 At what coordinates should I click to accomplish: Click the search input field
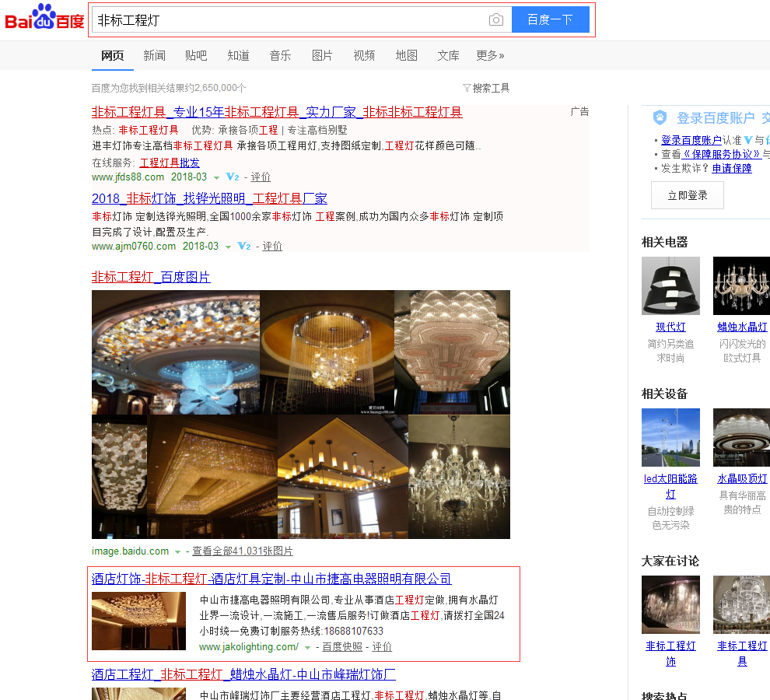coord(288,20)
